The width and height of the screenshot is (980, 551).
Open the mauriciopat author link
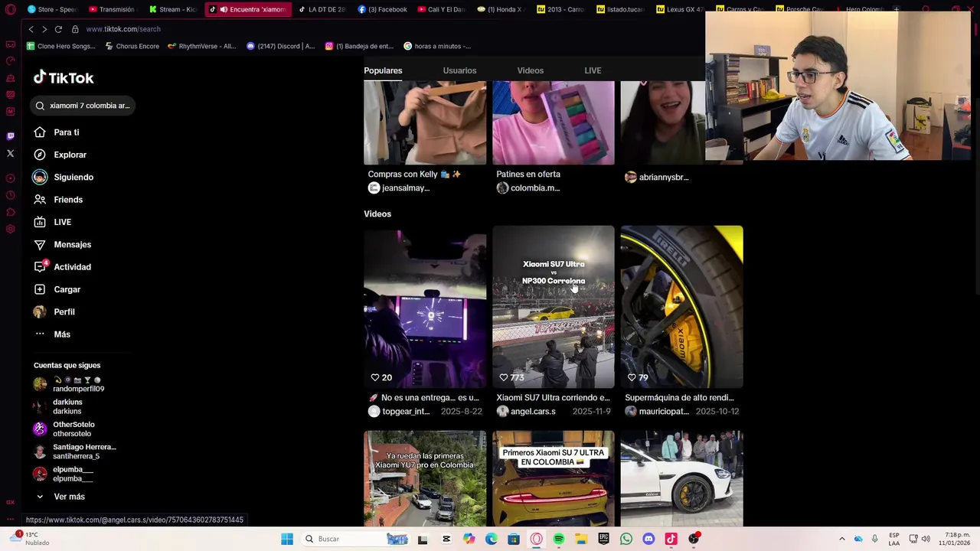[664, 412]
